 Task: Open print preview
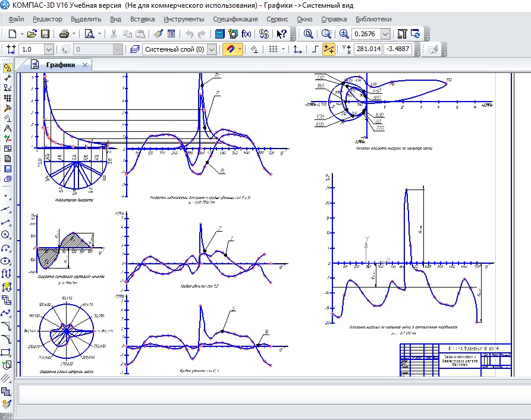tap(89, 34)
